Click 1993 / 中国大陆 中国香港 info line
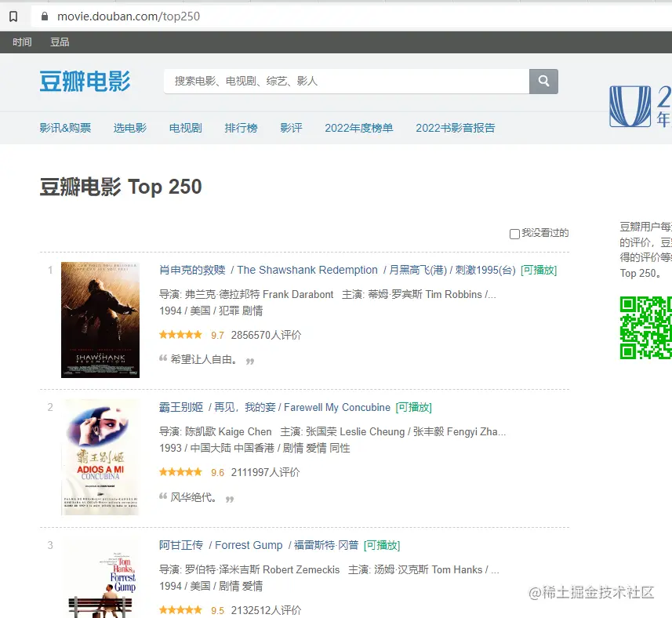The image size is (672, 618). [x=255, y=448]
